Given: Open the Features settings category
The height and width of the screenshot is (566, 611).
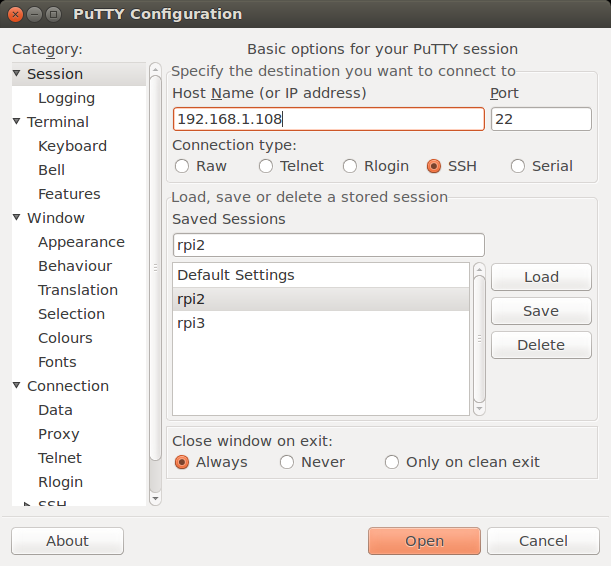Looking at the screenshot, I should click(69, 194).
